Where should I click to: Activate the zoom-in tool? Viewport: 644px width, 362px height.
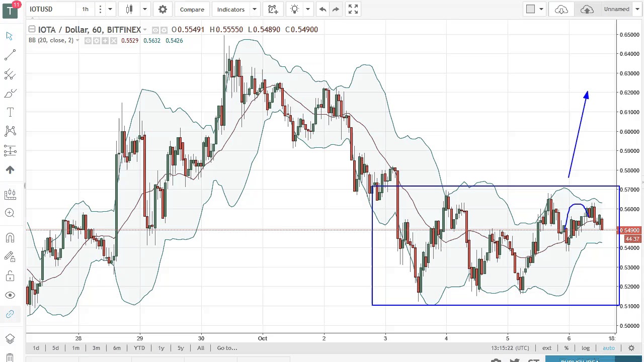click(x=10, y=213)
